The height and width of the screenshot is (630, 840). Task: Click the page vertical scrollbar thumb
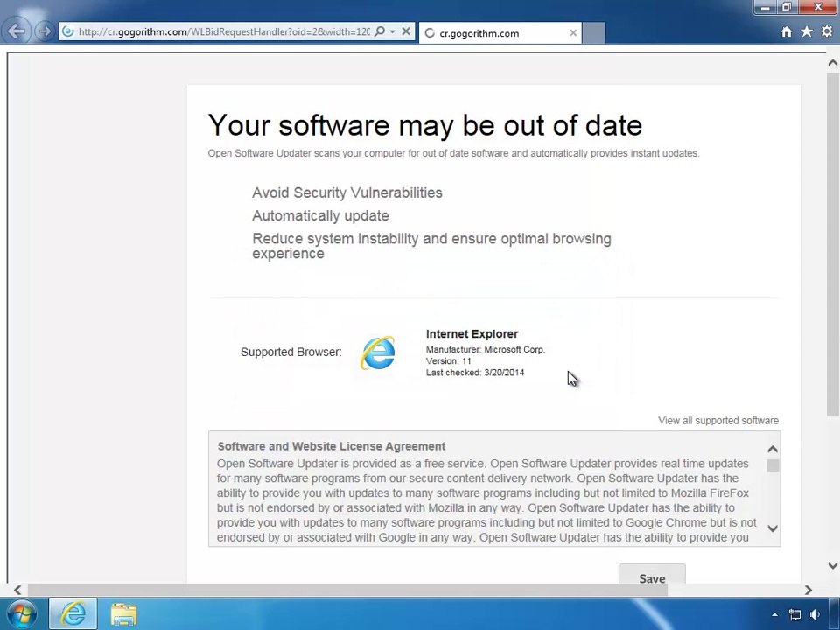(x=832, y=244)
